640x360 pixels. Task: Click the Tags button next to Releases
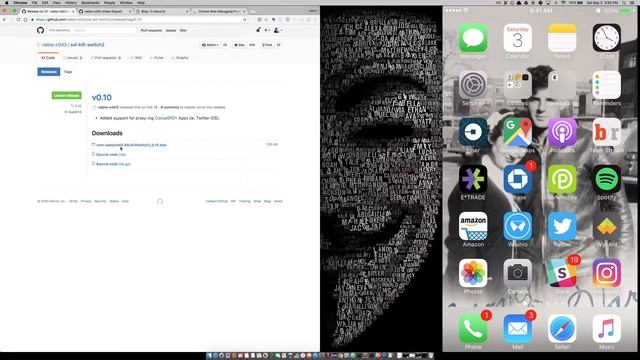[68, 72]
